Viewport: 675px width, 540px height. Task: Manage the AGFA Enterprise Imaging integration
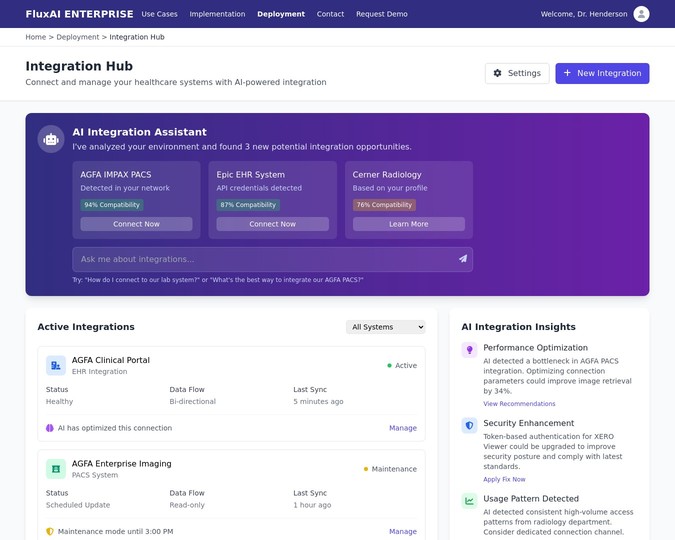click(x=403, y=531)
